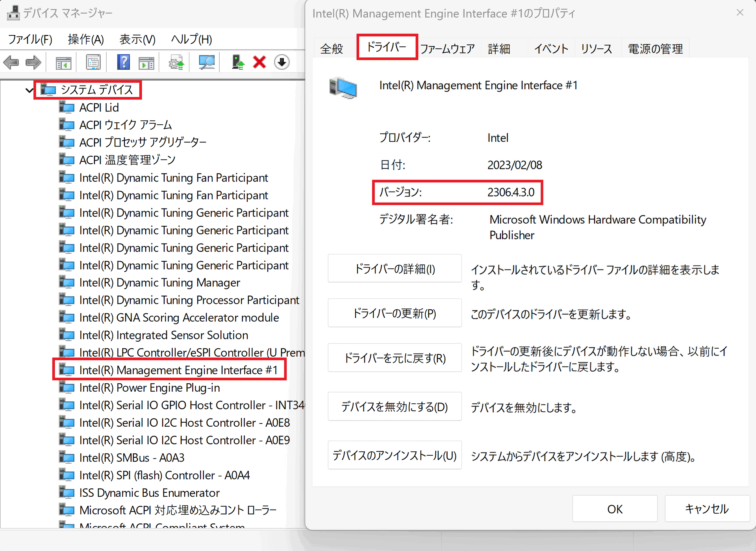Click the システム デバイス category folder icon
Image resolution: width=756 pixels, height=551 pixels.
click(x=48, y=90)
